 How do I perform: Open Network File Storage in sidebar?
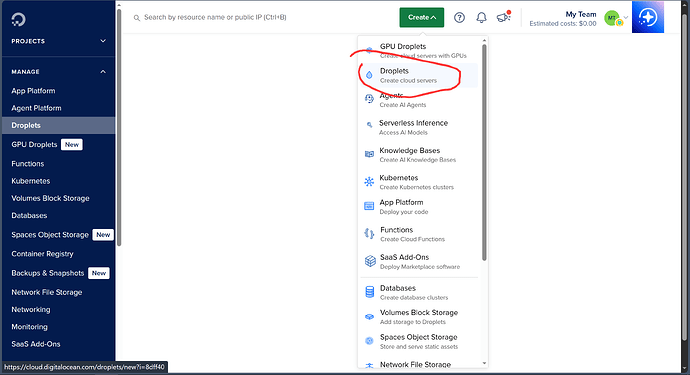[x=47, y=292]
